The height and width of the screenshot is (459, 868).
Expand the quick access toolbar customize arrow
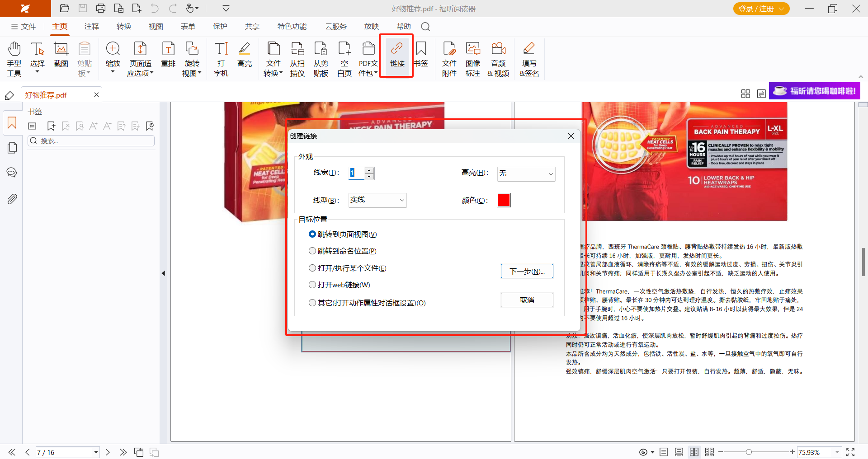click(226, 8)
